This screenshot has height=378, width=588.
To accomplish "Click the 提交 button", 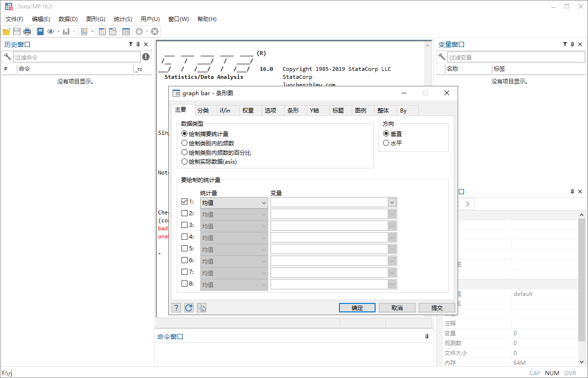I will (437, 307).
